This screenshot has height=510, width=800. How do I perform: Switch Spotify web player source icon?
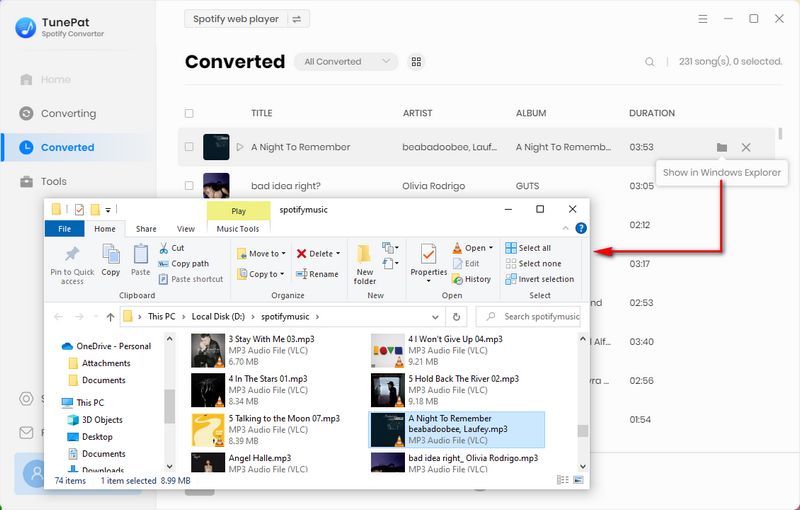tap(296, 19)
